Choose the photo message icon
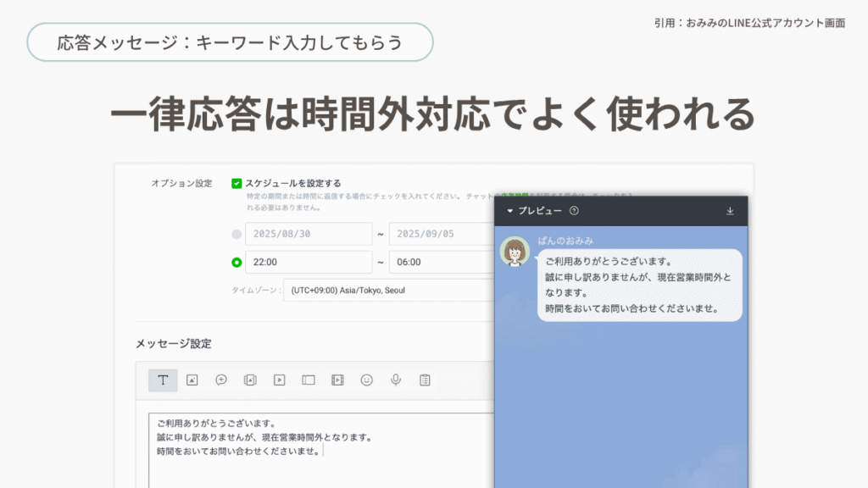The width and height of the screenshot is (868, 488). point(192,380)
